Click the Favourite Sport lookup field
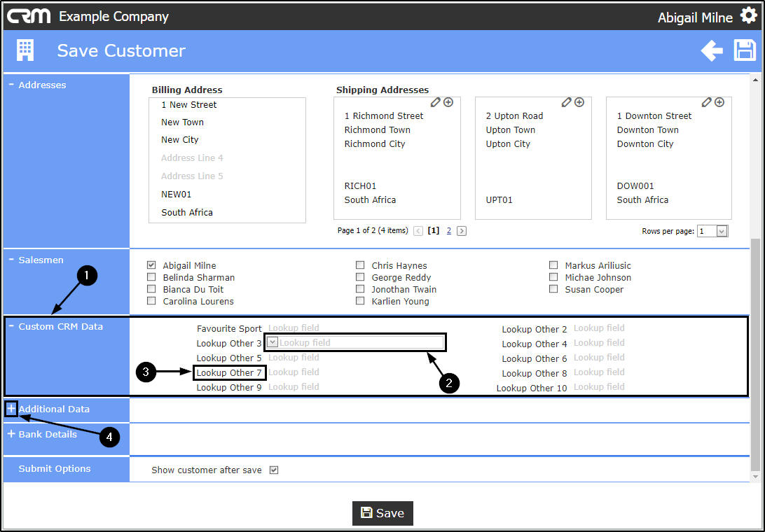 (x=294, y=328)
